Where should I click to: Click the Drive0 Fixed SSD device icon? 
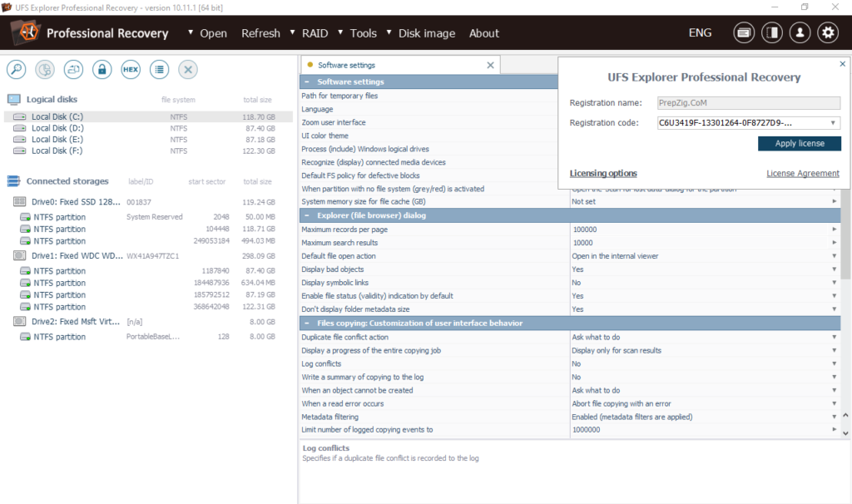tap(20, 201)
